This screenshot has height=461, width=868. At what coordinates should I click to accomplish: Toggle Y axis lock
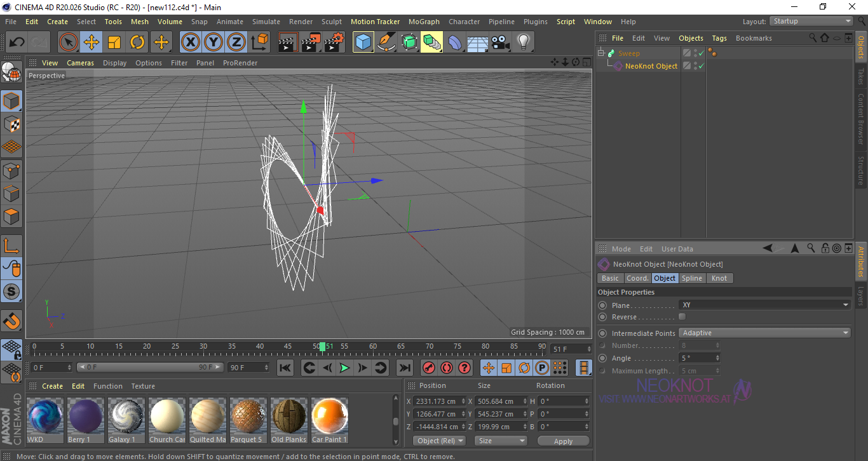point(214,43)
